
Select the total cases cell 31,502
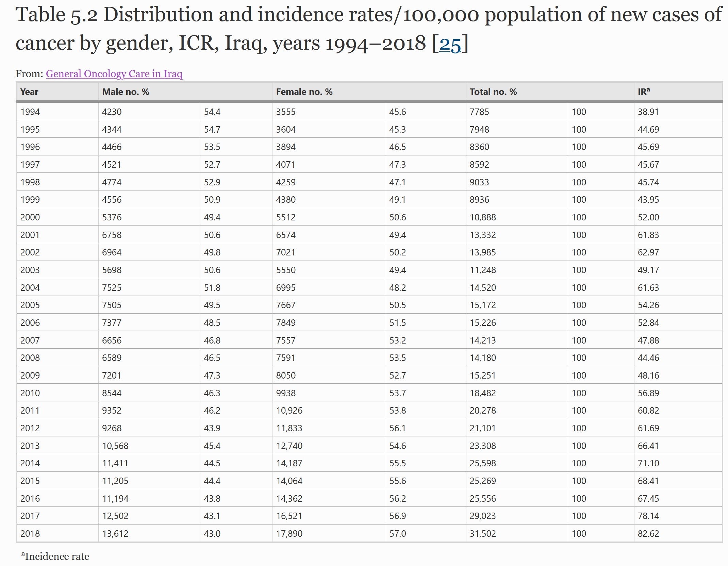coord(483,533)
